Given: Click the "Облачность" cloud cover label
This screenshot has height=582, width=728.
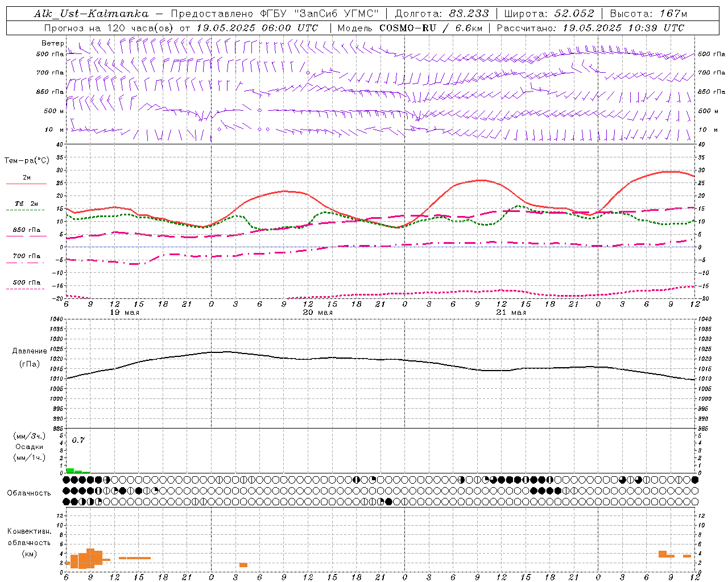Looking at the screenshot, I should coord(28,493).
